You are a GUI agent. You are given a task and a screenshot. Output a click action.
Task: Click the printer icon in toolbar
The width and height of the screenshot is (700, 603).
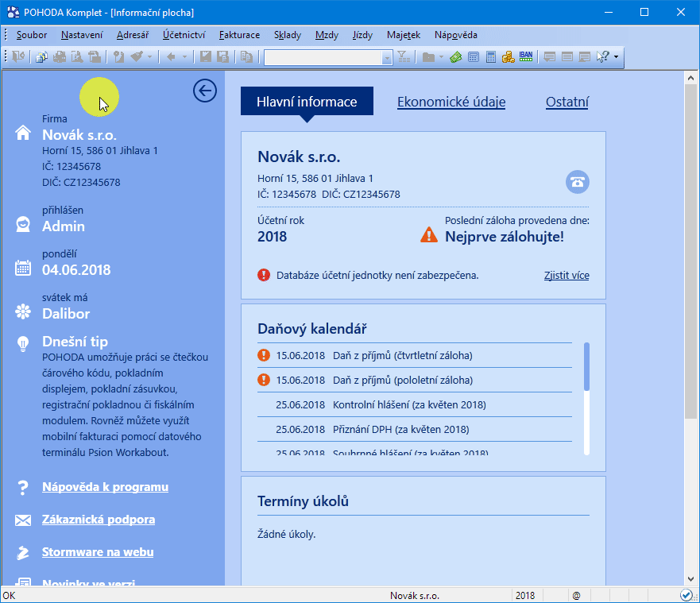[60, 56]
